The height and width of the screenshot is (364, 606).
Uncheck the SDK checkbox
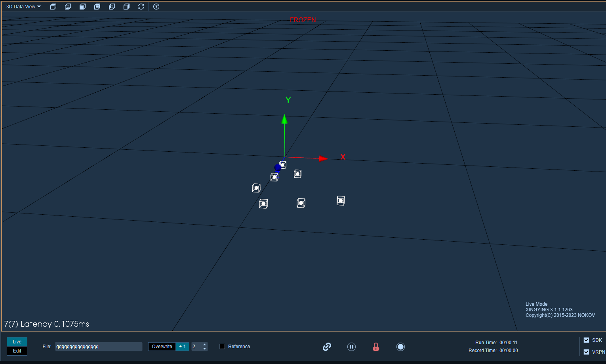click(x=586, y=340)
